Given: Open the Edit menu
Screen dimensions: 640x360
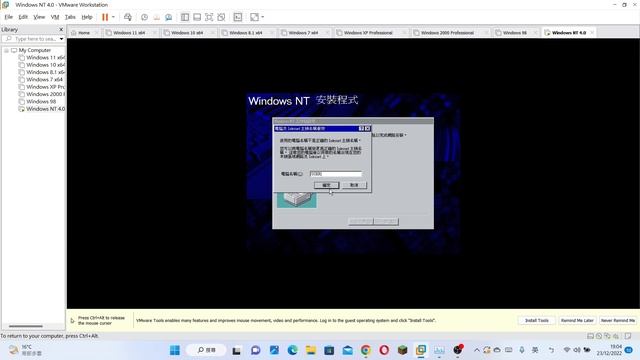Looking at the screenshot, I should (x=23, y=17).
